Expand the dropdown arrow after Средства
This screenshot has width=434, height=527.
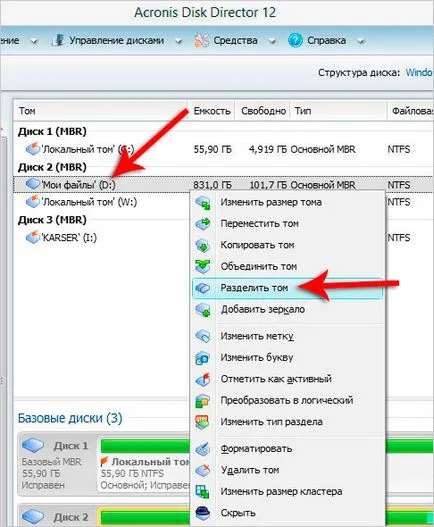tap(272, 41)
